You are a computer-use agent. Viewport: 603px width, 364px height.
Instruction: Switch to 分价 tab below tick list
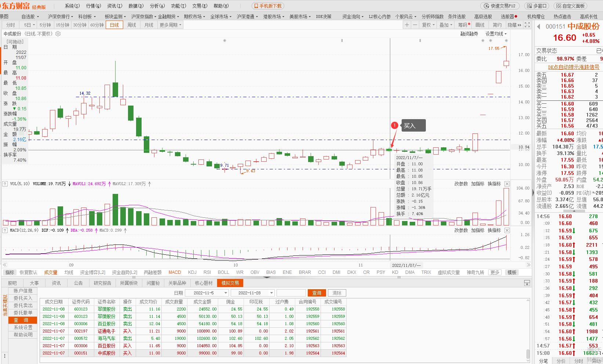click(x=561, y=361)
